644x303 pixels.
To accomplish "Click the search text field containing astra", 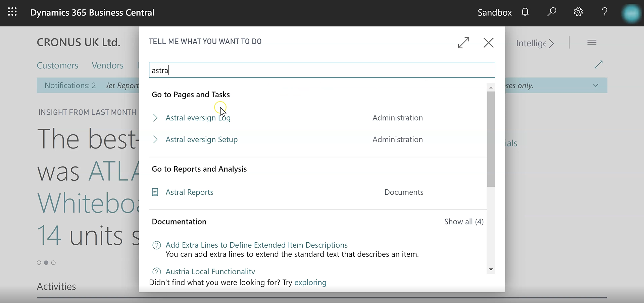I will [321, 70].
